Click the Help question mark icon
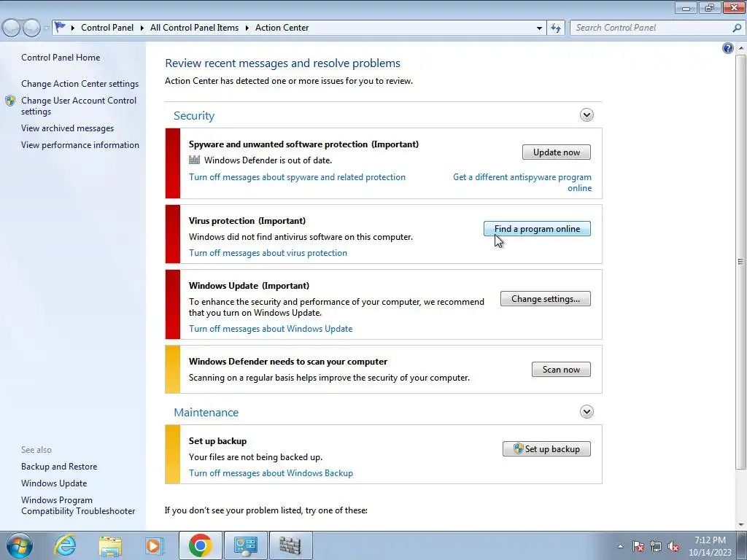Viewport: 747px width, 560px height. click(727, 48)
